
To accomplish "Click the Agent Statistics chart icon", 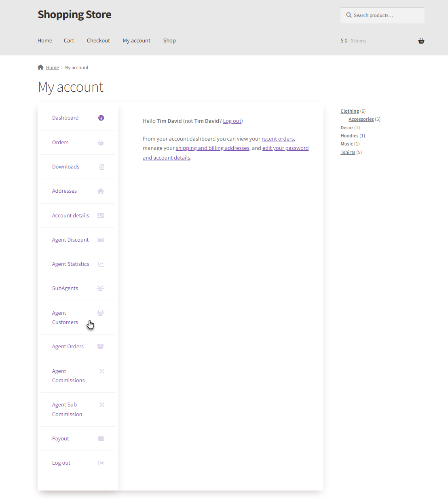I will point(101,264).
